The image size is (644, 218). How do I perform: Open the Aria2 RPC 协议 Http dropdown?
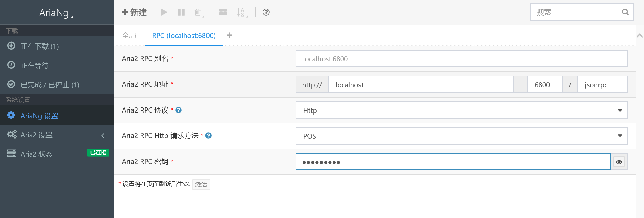click(x=461, y=111)
